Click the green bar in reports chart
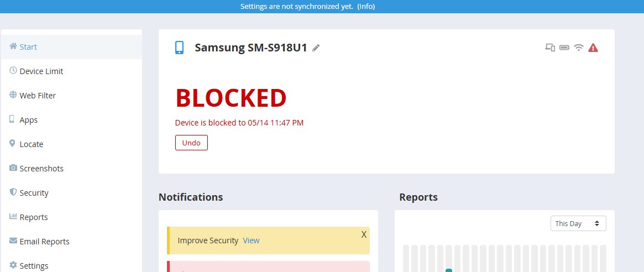Viewport: 644px width, 272px height. 449,270
